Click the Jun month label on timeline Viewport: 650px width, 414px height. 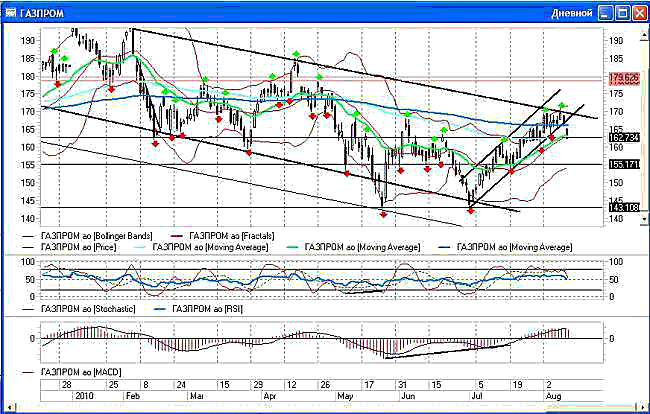(408, 396)
